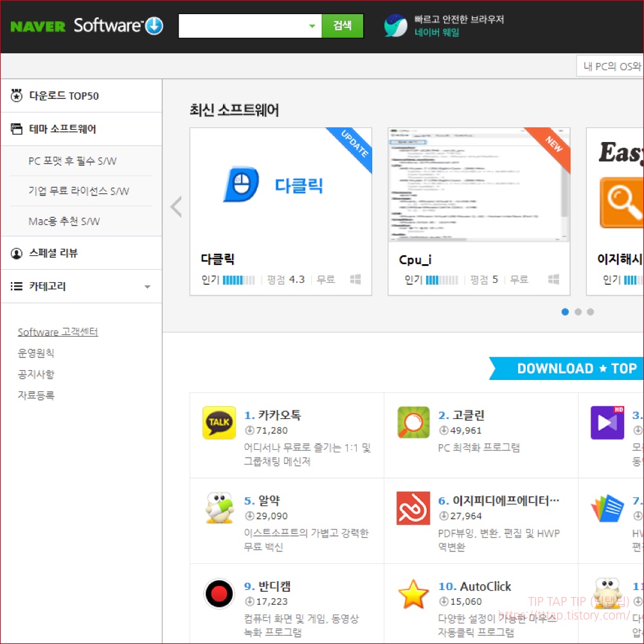Open the 다클릭 software card title
The width and height of the screenshot is (644, 644).
218,259
